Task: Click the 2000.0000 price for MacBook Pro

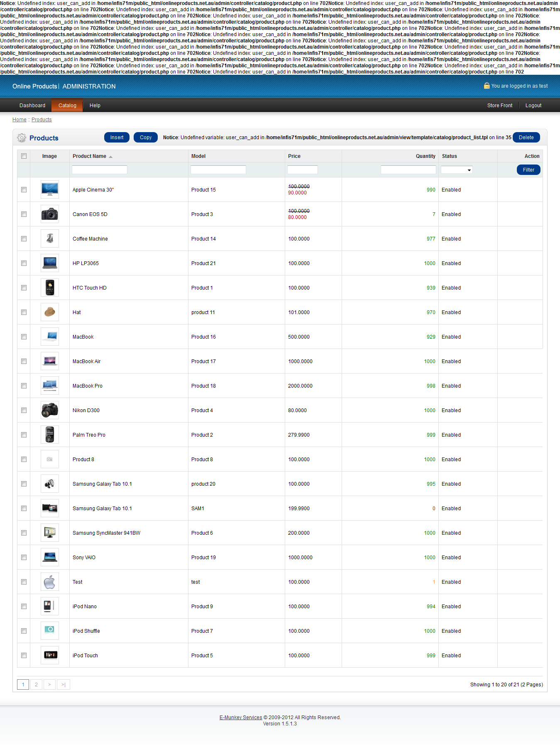Action: (x=301, y=386)
